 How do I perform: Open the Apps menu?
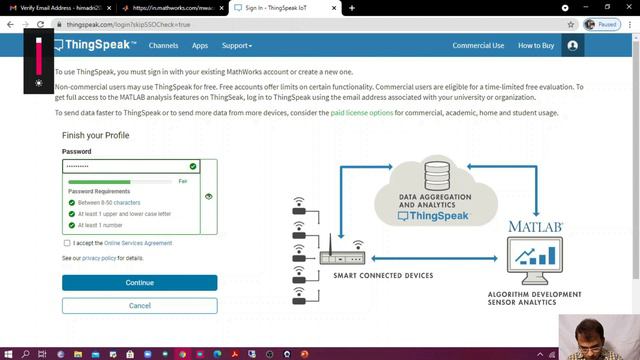[200, 46]
